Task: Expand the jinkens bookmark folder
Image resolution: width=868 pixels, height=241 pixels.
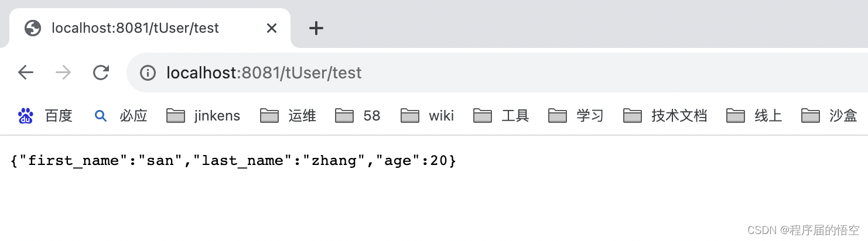Action: click(x=203, y=116)
